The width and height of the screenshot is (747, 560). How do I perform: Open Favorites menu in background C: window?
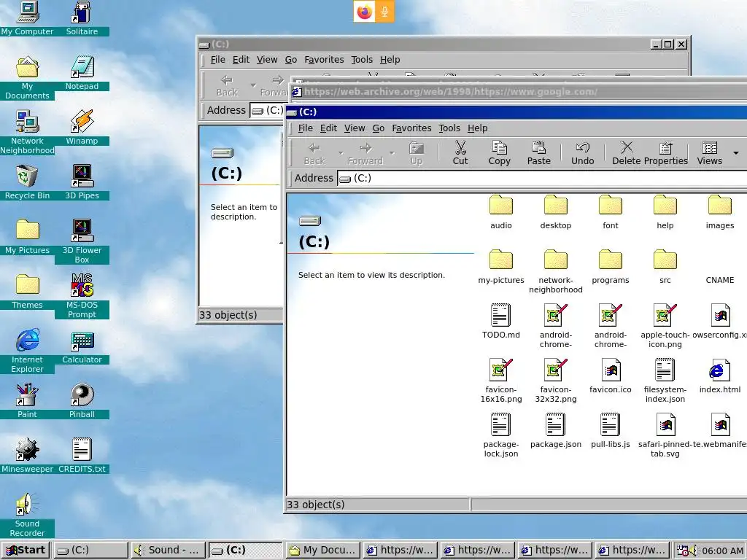point(324,60)
